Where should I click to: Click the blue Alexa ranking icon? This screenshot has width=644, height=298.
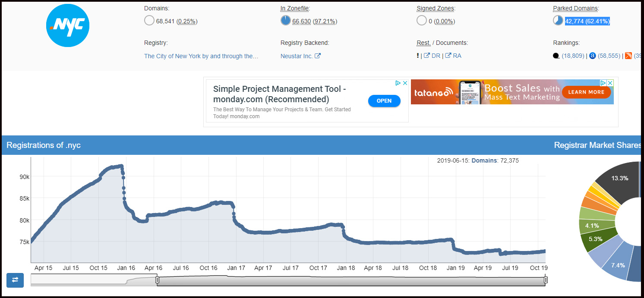pyautogui.click(x=593, y=56)
